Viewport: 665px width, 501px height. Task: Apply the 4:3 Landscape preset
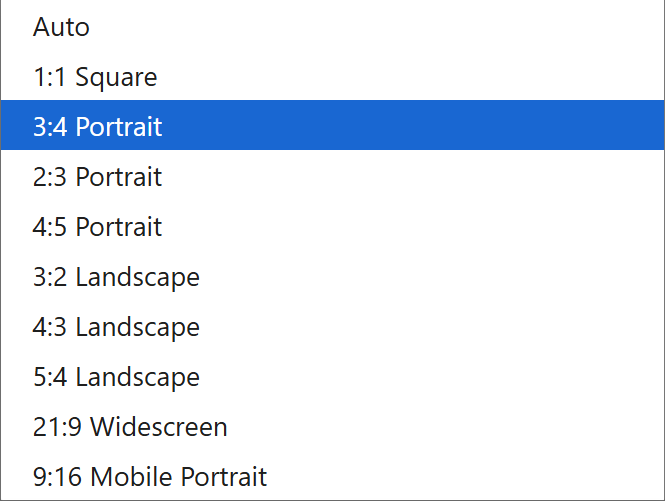pos(332,325)
